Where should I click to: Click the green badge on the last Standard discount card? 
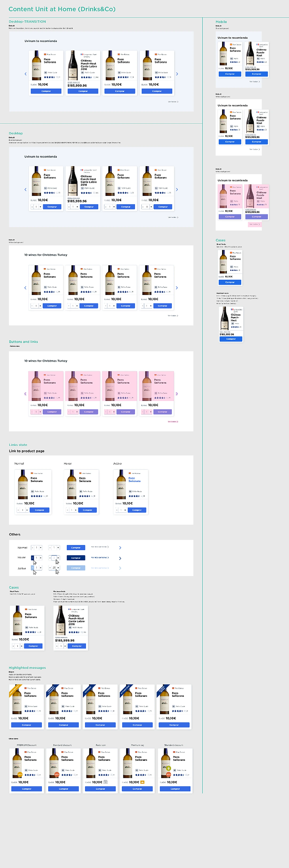(169, 768)
